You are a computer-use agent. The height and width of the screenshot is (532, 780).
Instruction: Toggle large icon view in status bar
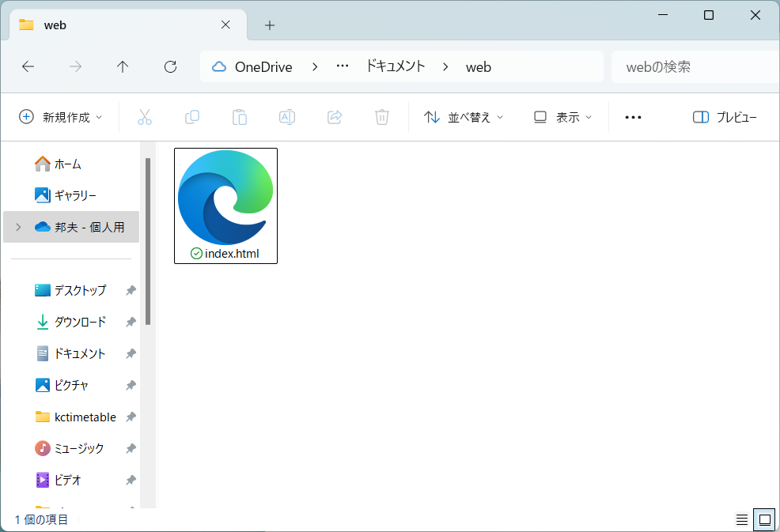pos(763,519)
